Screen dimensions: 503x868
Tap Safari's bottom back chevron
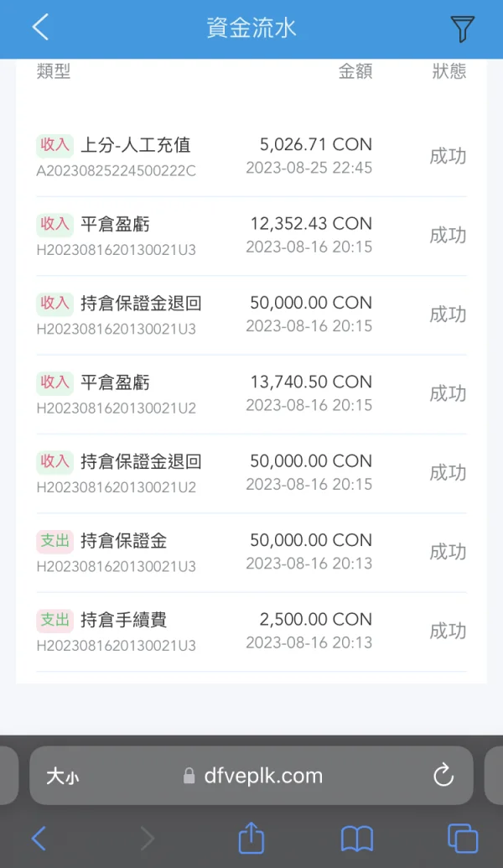(x=39, y=838)
